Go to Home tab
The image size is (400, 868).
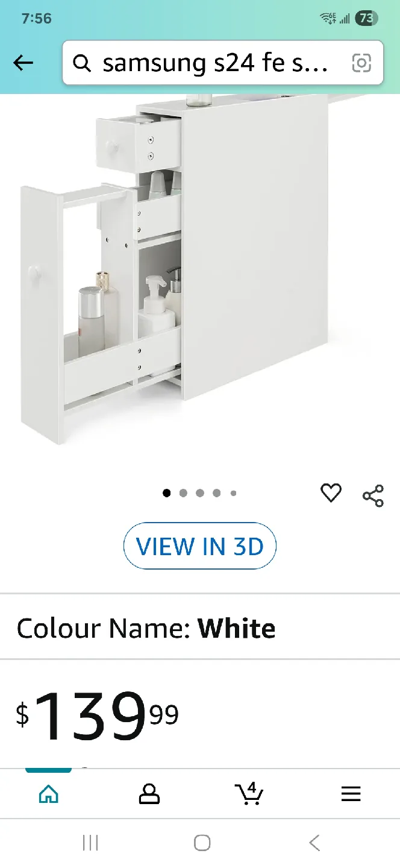coord(49,794)
